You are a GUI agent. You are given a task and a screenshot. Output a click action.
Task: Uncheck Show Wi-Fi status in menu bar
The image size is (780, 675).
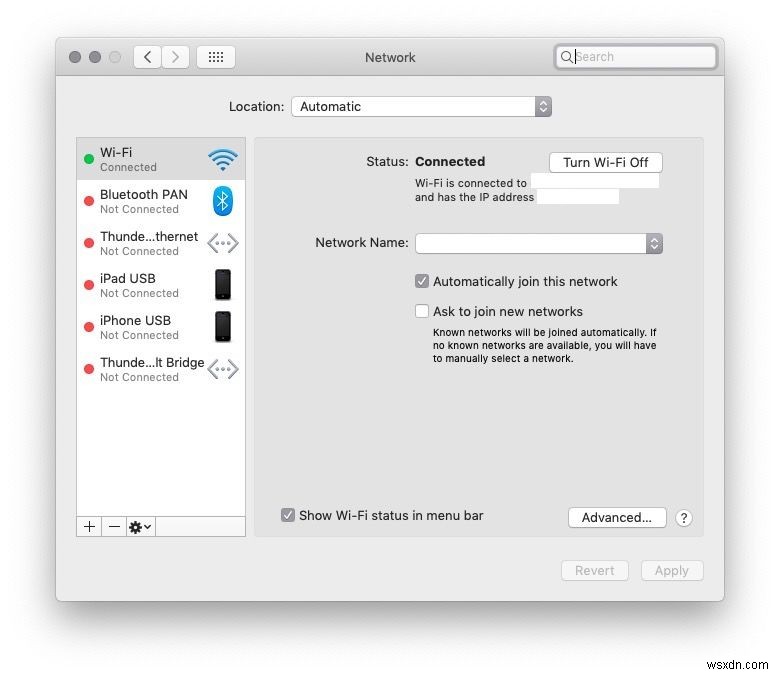288,515
